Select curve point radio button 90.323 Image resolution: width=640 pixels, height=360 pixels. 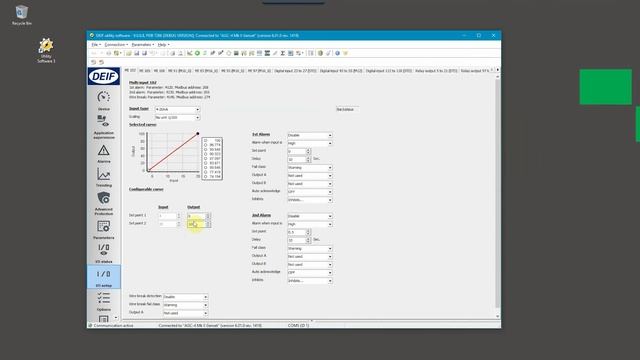(x=205, y=154)
